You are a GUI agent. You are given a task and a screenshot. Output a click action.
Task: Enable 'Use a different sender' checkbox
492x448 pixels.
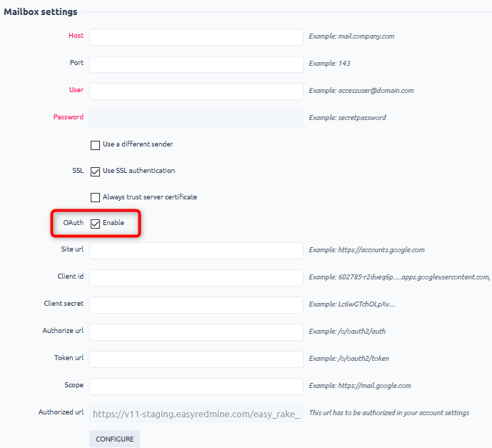pos(95,145)
